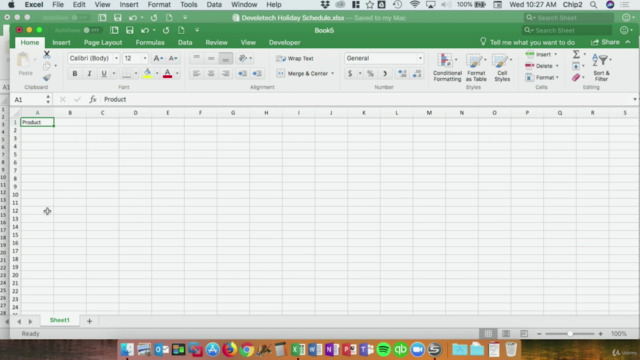Center text horizontally
The image size is (640, 360).
(211, 73)
